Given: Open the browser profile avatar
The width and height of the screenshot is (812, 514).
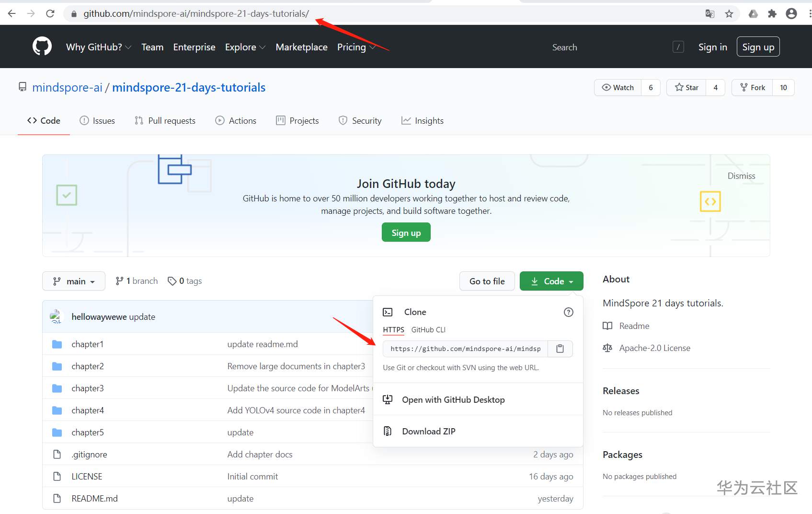Looking at the screenshot, I should pos(791,13).
